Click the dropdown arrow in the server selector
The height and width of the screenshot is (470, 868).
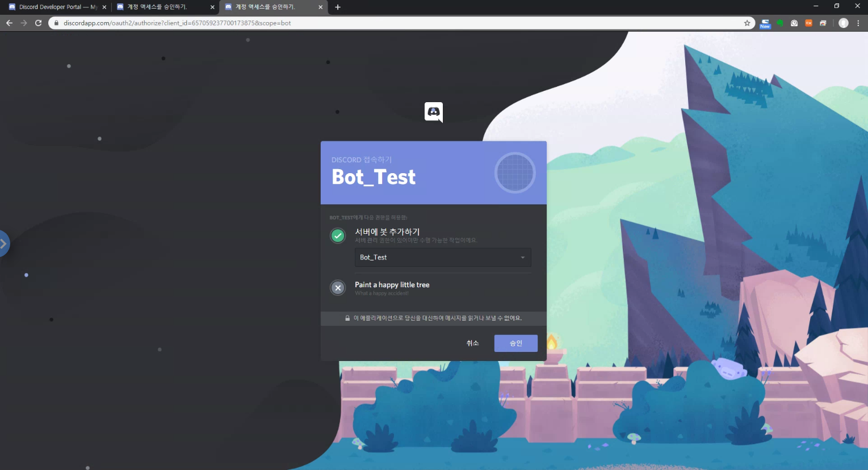[x=523, y=258]
